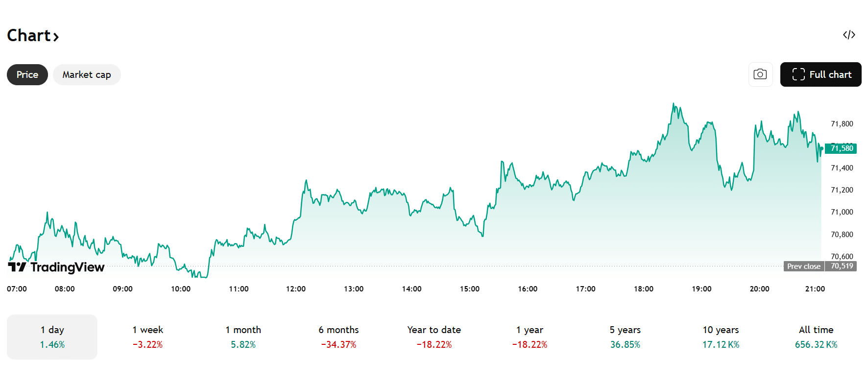This screenshot has width=868, height=385.
Task: Switch to the Market cap view
Action: click(87, 74)
